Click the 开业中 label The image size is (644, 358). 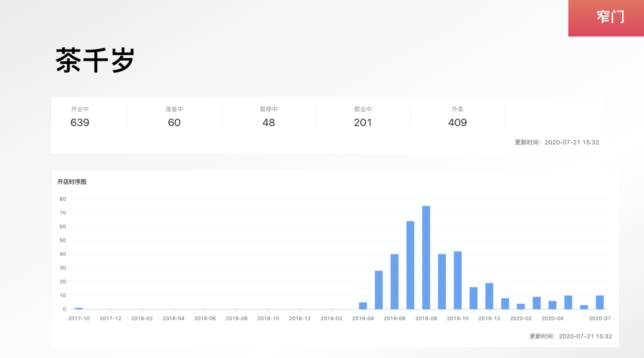click(x=80, y=109)
